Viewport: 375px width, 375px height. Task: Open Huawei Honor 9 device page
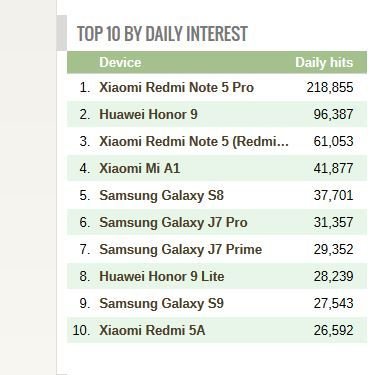coord(148,114)
